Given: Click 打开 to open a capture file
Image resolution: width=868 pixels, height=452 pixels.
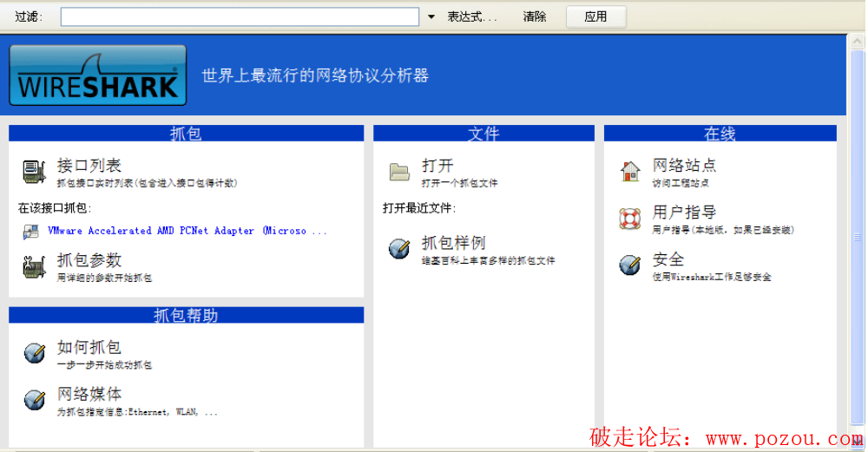Looking at the screenshot, I should pos(437,166).
